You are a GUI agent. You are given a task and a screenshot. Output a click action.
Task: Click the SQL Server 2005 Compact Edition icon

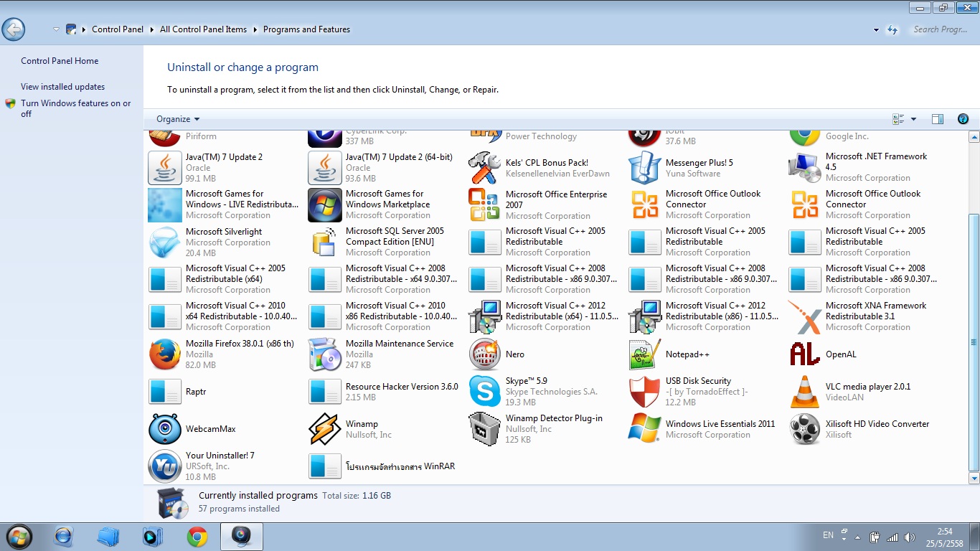(325, 242)
